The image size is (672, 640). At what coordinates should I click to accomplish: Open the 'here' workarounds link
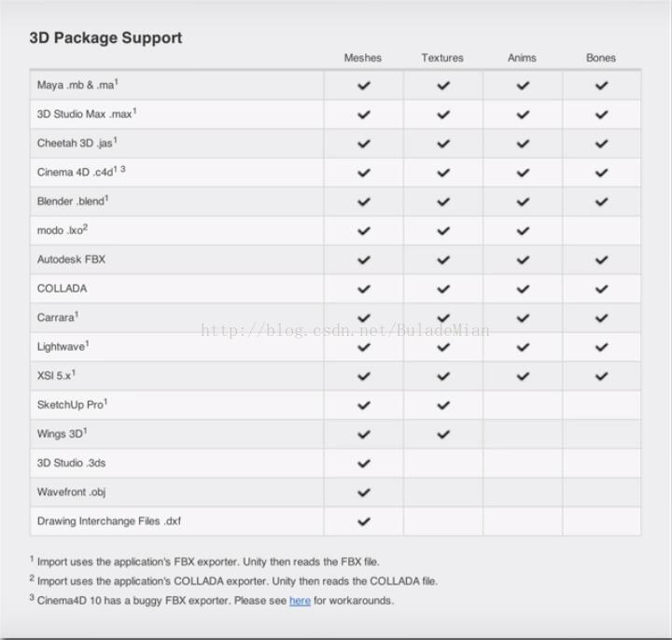(x=300, y=601)
